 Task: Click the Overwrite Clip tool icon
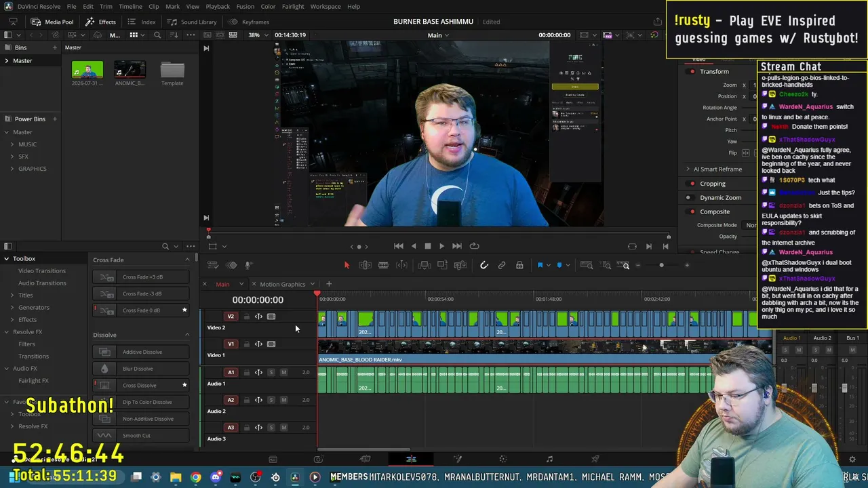442,266
